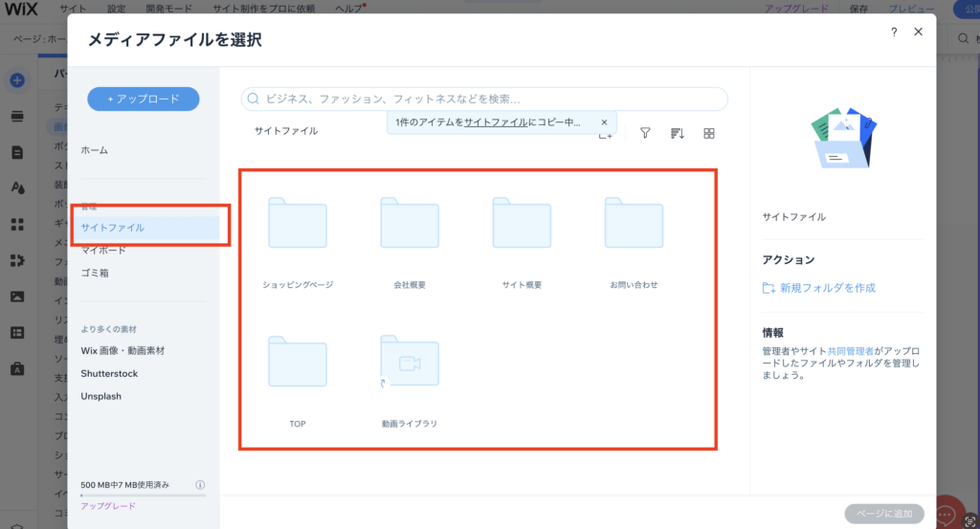980x529 pixels.
Task: Close the media selection dialog
Action: pyautogui.click(x=918, y=32)
